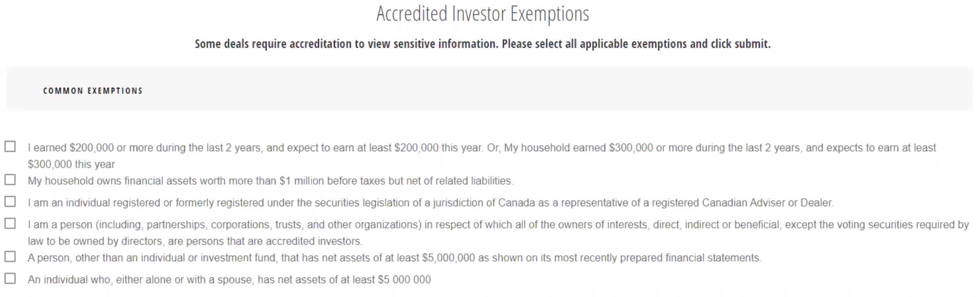Click the 'Some deals require accreditation' instruction text
This screenshot has height=297, width=980.
click(482, 44)
